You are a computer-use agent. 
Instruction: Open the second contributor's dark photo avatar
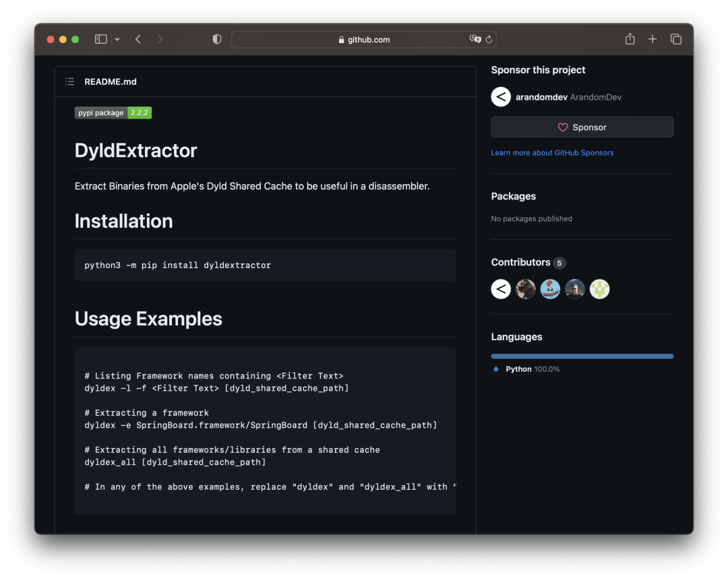[526, 289]
